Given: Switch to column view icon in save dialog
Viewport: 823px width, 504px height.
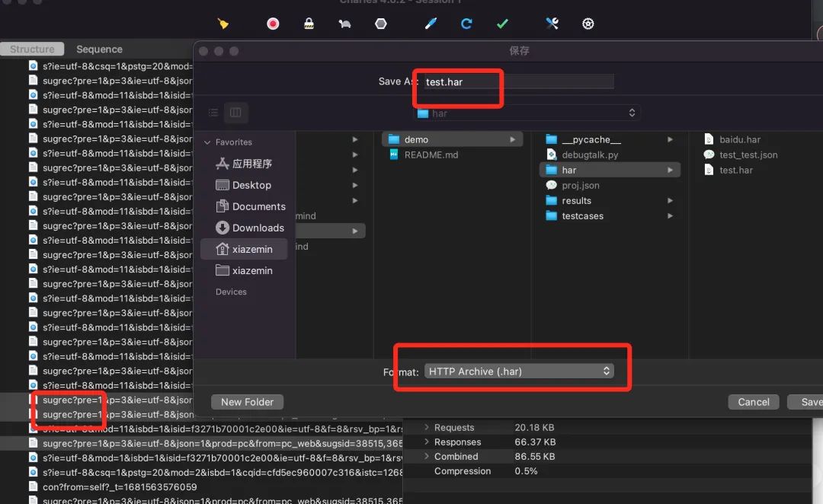Looking at the screenshot, I should tap(235, 112).
